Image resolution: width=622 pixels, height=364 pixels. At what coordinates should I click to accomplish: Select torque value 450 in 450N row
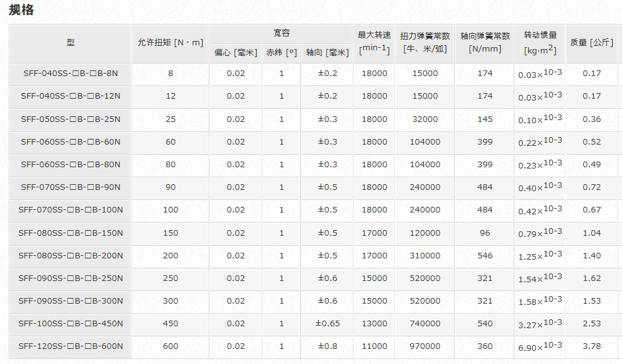tap(170, 324)
